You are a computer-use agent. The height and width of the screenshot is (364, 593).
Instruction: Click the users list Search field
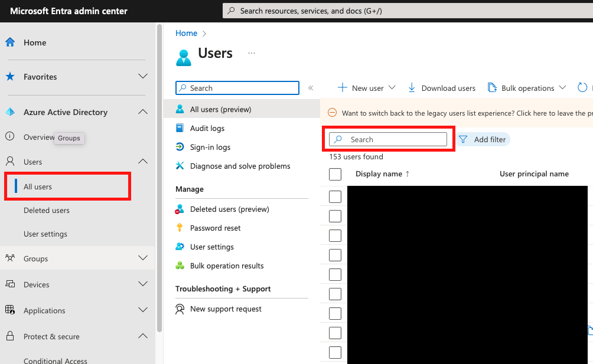[x=388, y=139]
